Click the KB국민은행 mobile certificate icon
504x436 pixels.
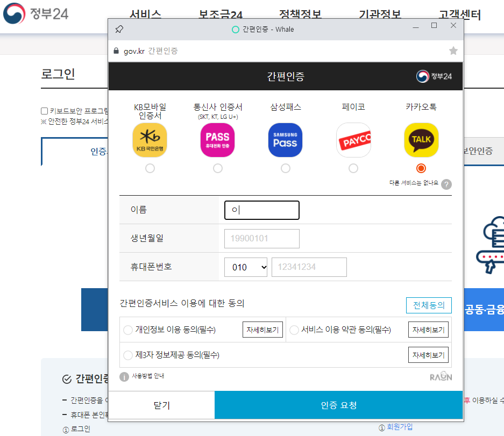(150, 140)
